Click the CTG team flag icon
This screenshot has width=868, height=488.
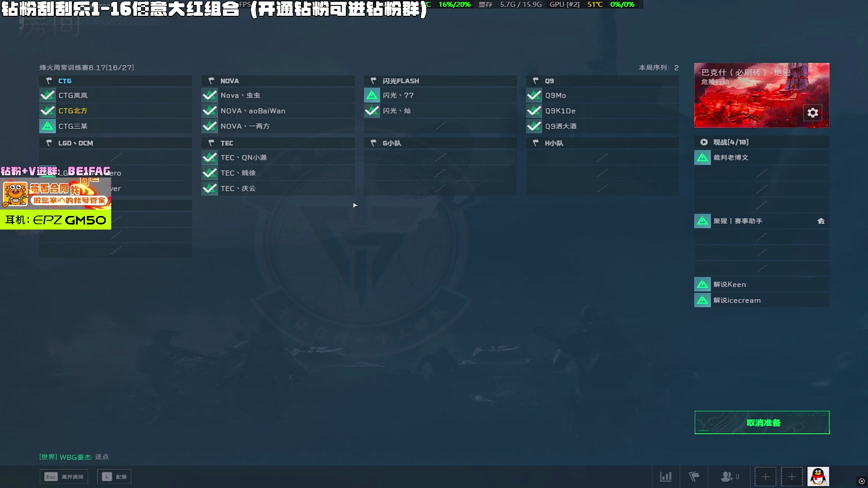49,80
